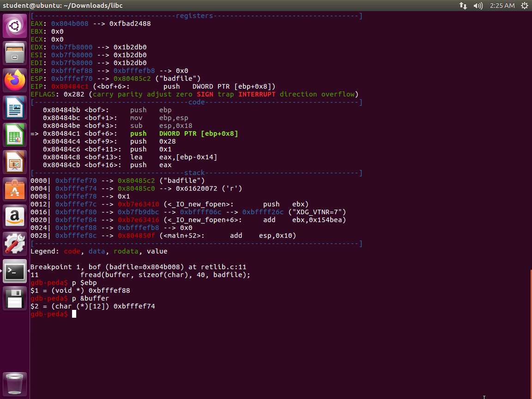Click the floppy disk icon in the launcher
This screenshot has width=532, height=399.
pos(15,298)
